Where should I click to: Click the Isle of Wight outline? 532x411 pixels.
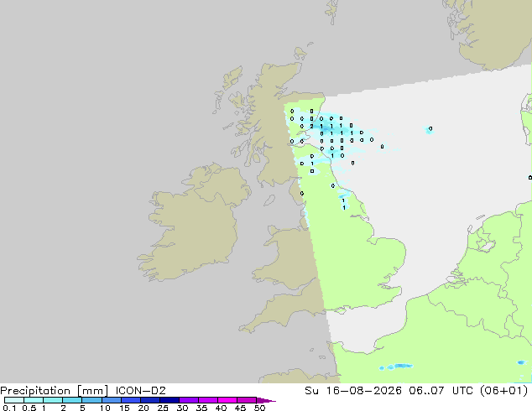coord(340,310)
